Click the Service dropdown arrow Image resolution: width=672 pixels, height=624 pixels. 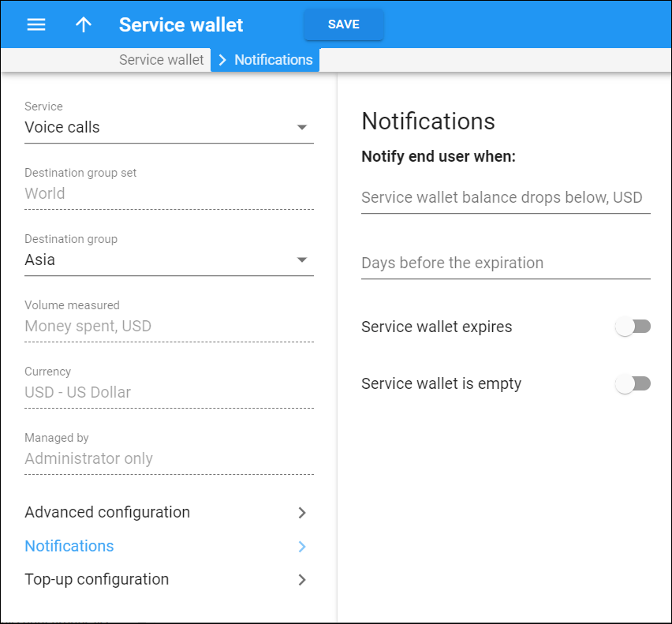tap(302, 126)
